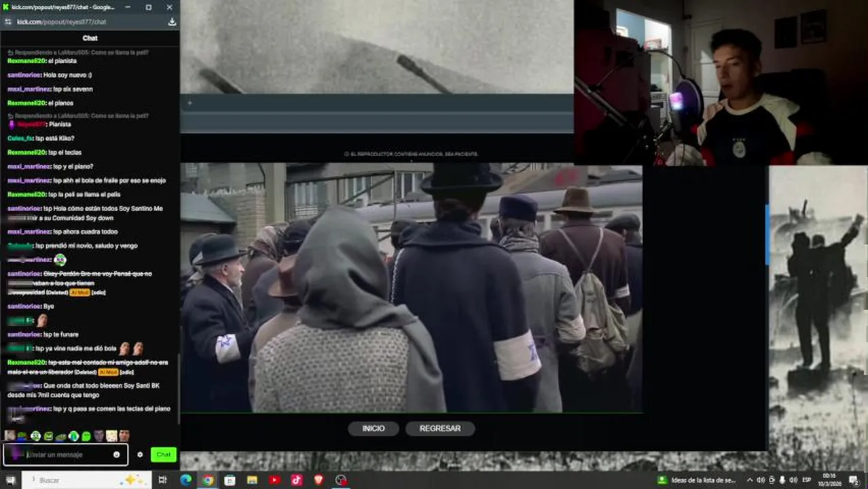This screenshot has height=489, width=868.
Task: Click the microphone tray icon
Action: click(x=782, y=480)
